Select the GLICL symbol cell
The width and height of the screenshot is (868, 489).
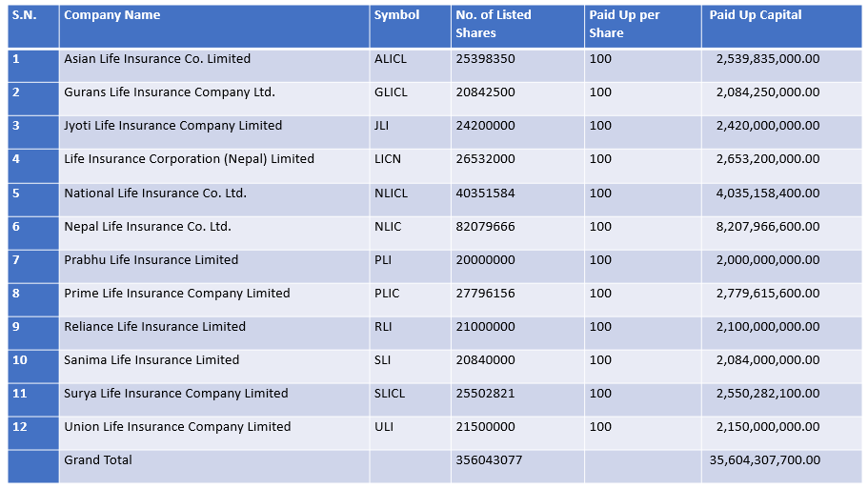pyautogui.click(x=391, y=92)
